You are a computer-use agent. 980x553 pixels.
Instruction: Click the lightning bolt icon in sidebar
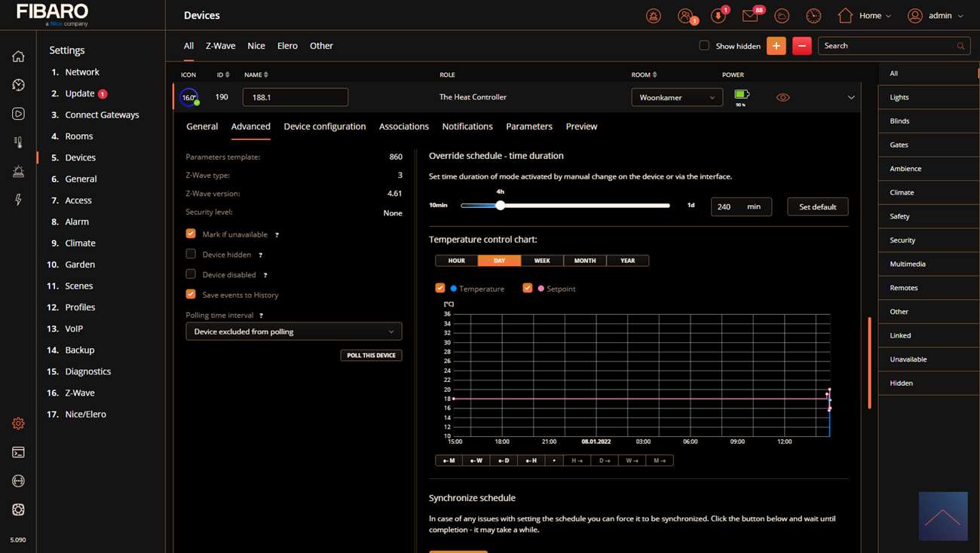tap(18, 200)
